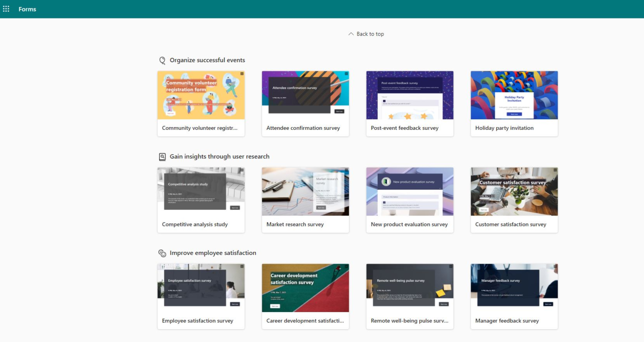The height and width of the screenshot is (342, 644).
Task: Select the Attendee confirmation survey template
Action: tap(305, 95)
